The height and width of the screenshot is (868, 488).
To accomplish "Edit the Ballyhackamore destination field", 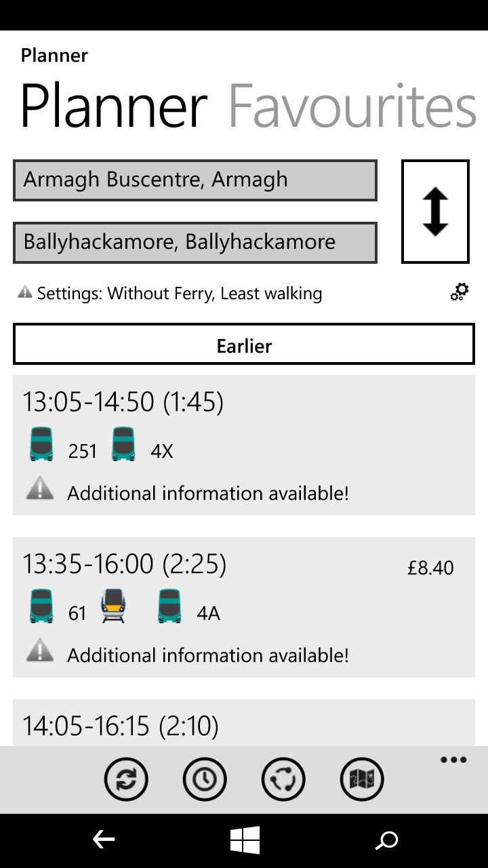I will 195,242.
